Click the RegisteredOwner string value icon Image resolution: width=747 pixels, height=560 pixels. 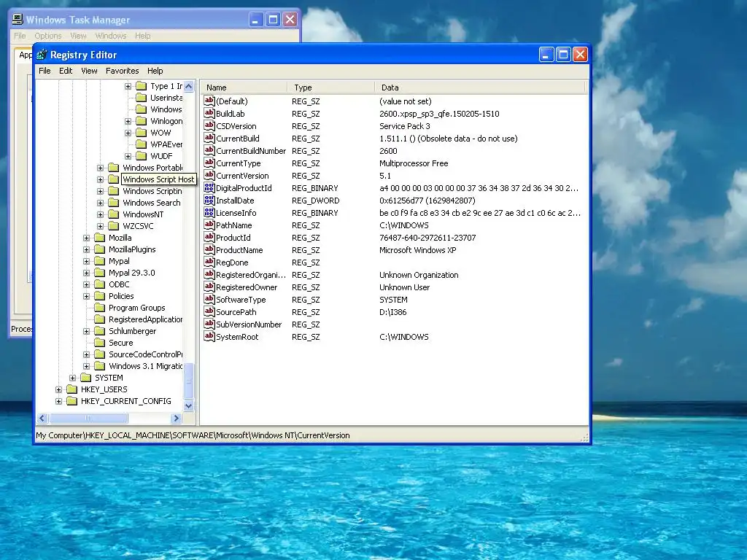click(209, 286)
